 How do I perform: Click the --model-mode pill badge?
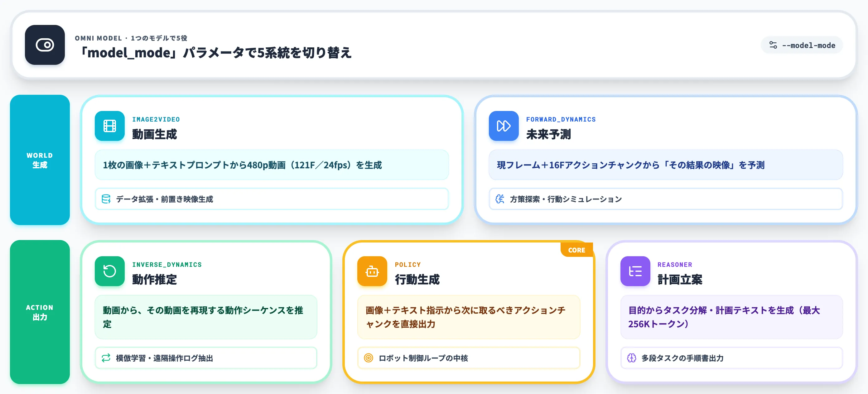(802, 45)
